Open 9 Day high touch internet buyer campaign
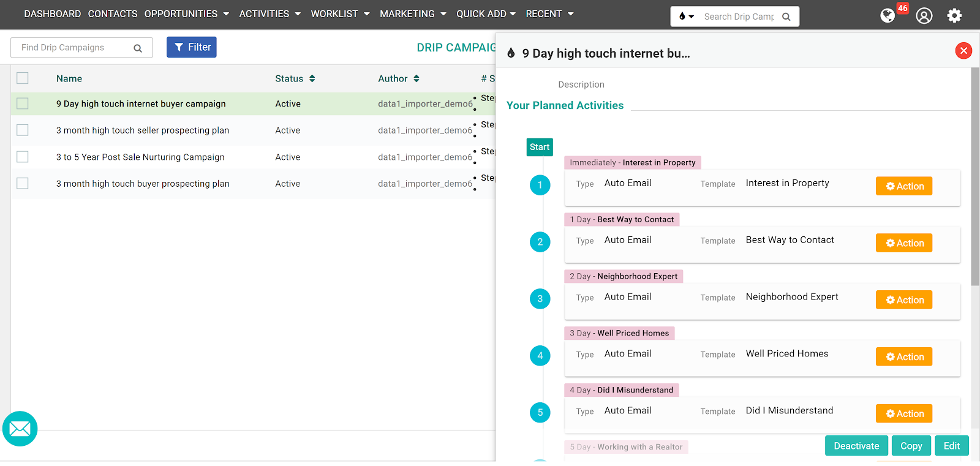This screenshot has height=466, width=980. click(141, 103)
